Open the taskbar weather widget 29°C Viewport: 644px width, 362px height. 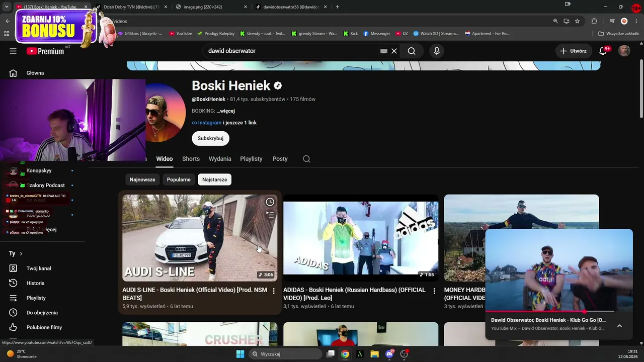point(22,354)
